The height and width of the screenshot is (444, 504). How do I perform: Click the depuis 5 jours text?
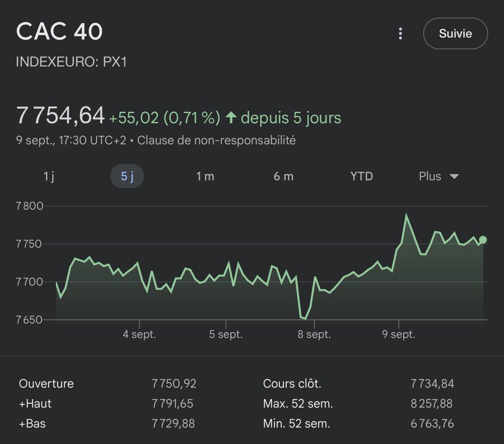[291, 118]
